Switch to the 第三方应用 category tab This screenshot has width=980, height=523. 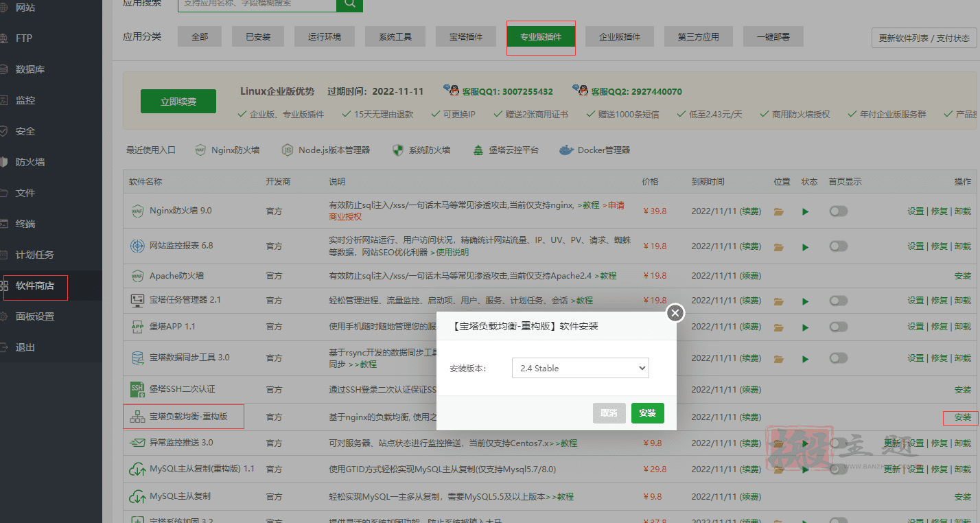(699, 36)
